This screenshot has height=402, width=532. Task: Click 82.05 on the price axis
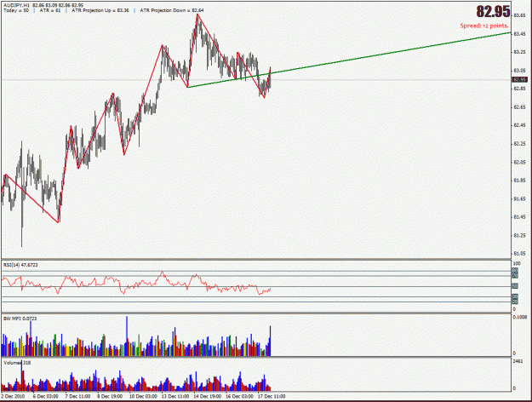click(520, 163)
